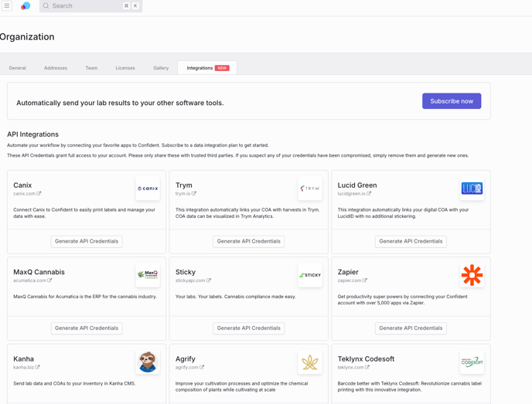The height and width of the screenshot is (404, 532).
Task: Click the NEW badge on Integrations
Action: tap(222, 68)
